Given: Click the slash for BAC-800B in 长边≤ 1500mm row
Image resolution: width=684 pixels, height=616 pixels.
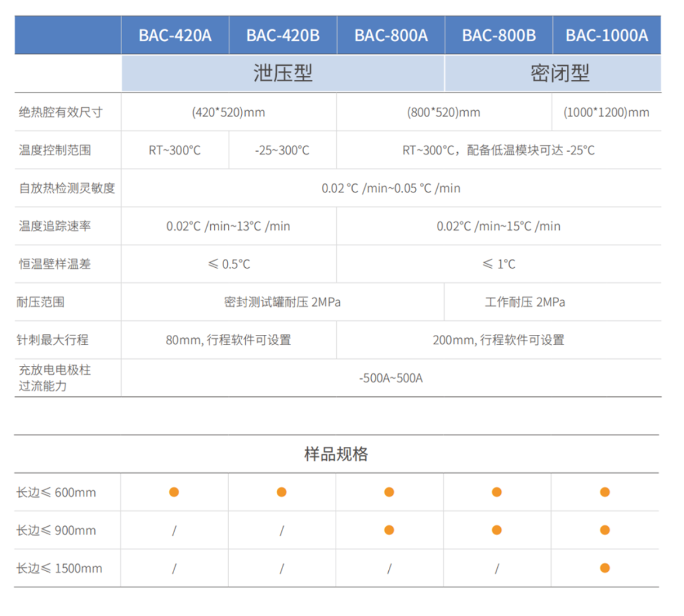Looking at the screenshot, I should tap(497, 569).
